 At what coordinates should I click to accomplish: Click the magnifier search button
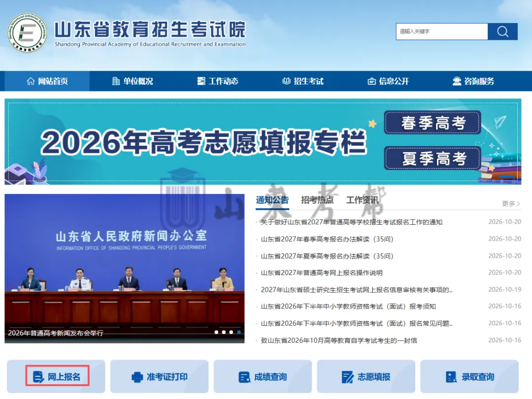502,31
